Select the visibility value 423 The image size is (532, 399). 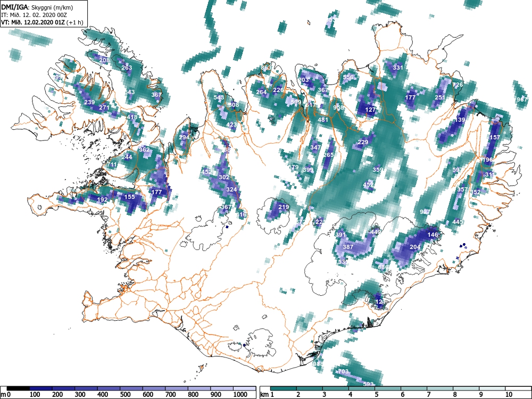point(231,124)
